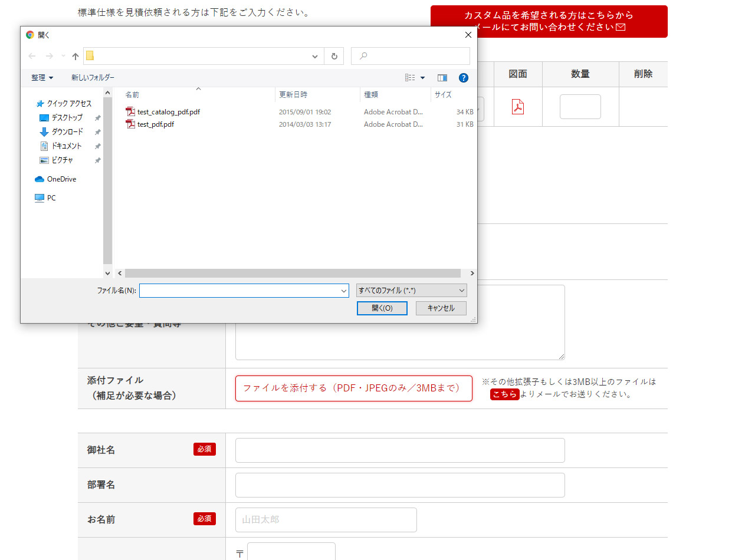Click file list scroll right arrow
Image resolution: width=745 pixels, height=560 pixels.
(472, 274)
